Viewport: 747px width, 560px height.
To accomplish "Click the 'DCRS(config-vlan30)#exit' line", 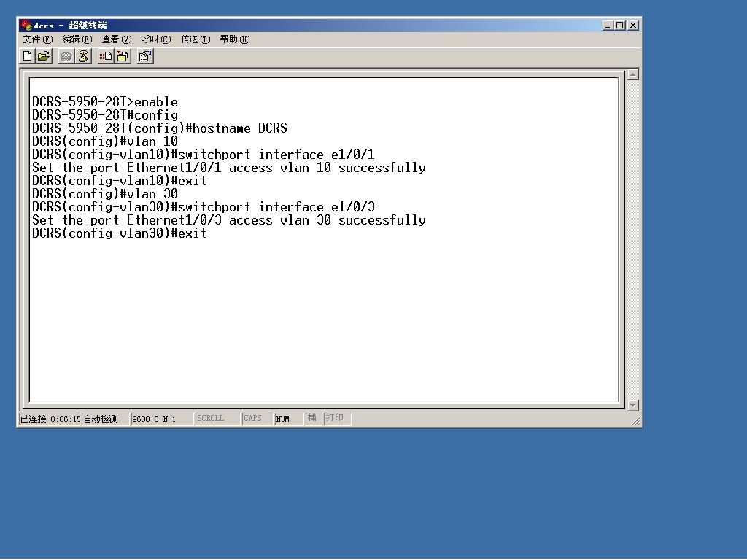I will (119, 233).
